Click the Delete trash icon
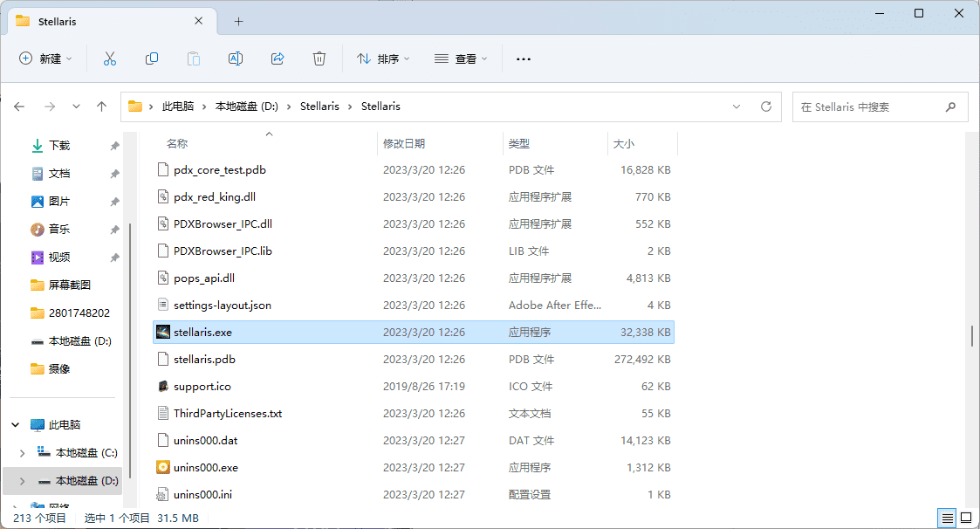The image size is (980, 529). coord(319,58)
